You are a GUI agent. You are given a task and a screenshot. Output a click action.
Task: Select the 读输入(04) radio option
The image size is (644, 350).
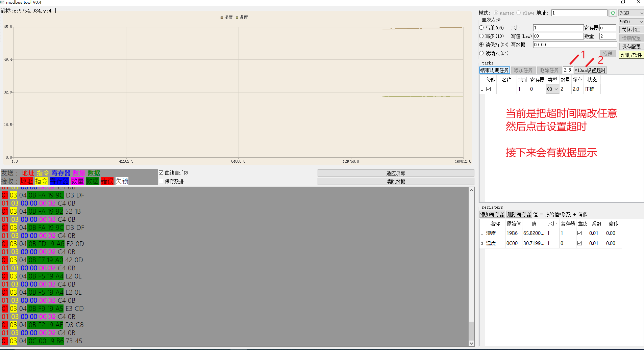point(481,53)
